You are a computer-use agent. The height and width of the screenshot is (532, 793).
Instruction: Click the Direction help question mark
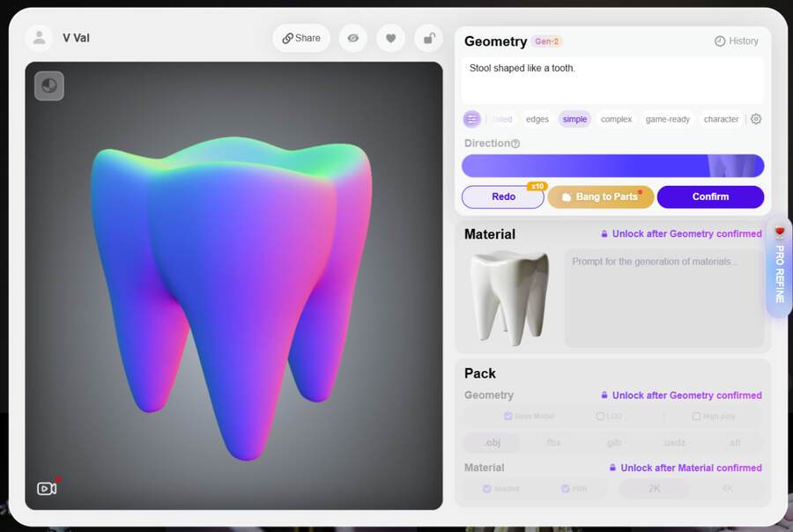click(515, 144)
